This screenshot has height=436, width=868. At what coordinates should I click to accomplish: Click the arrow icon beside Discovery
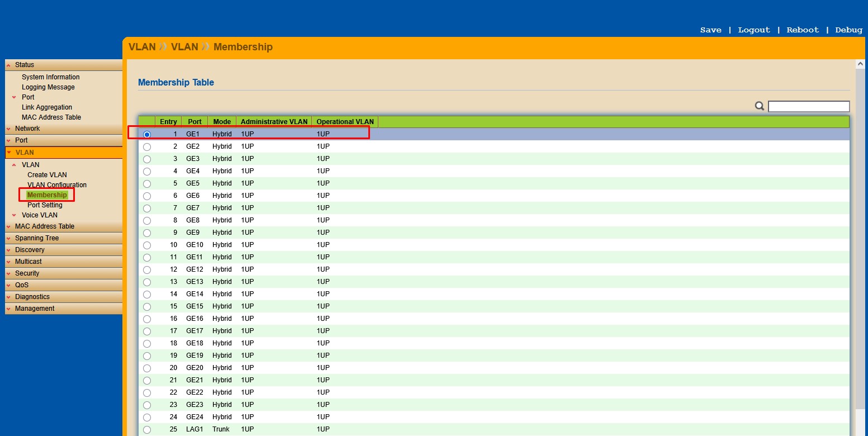[x=8, y=250]
